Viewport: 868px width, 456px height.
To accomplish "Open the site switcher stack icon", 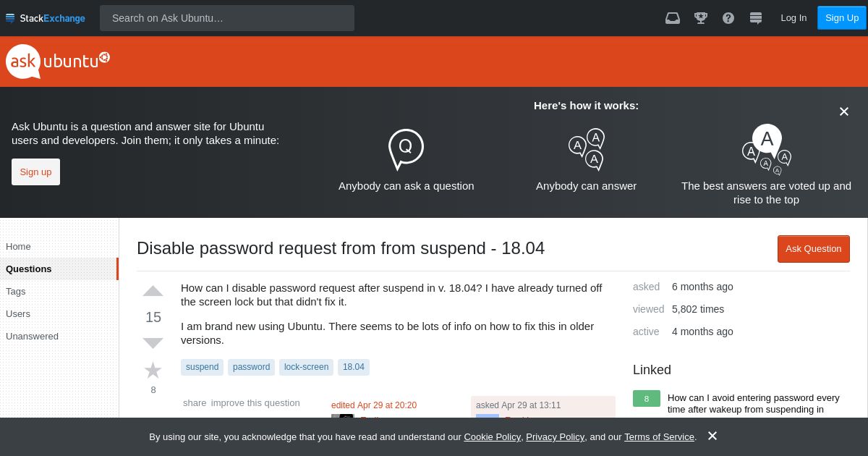I will pyautogui.click(x=756, y=18).
